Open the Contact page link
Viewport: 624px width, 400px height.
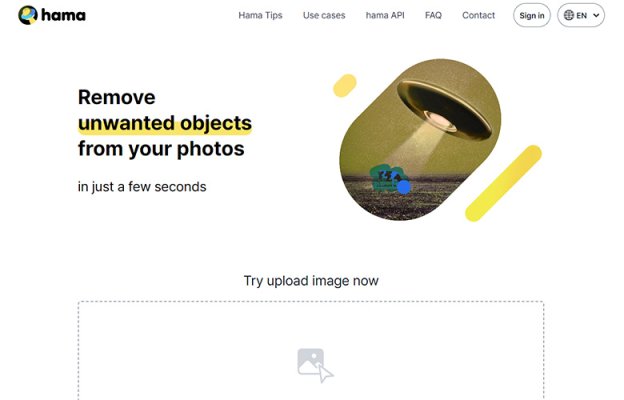pyautogui.click(x=478, y=16)
